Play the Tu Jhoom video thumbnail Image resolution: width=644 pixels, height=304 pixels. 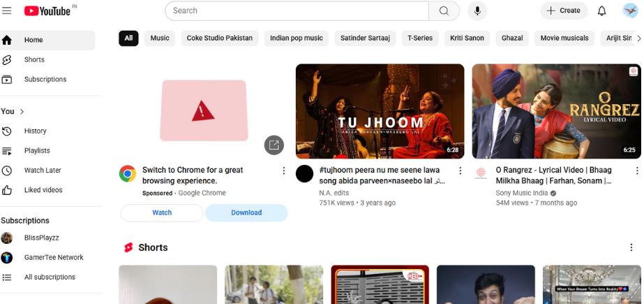380,111
